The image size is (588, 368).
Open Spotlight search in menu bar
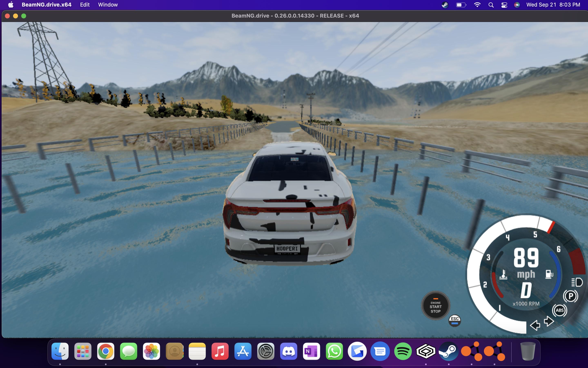click(x=491, y=5)
